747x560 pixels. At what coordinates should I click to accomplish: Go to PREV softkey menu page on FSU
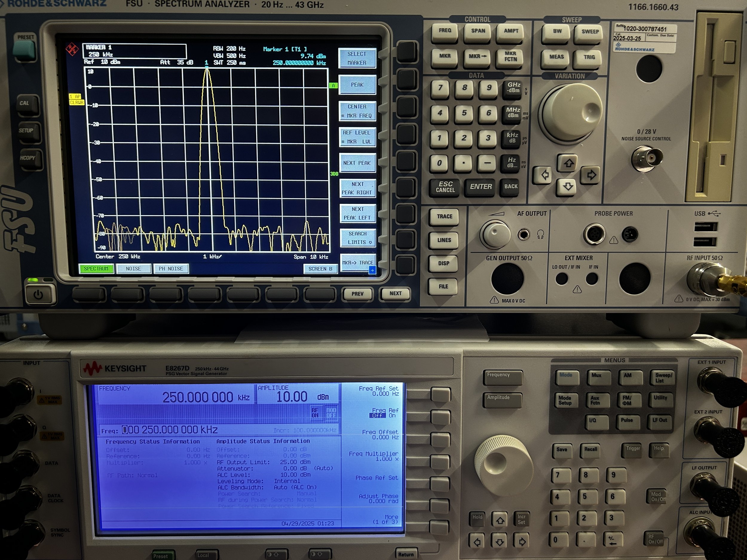pos(357,294)
